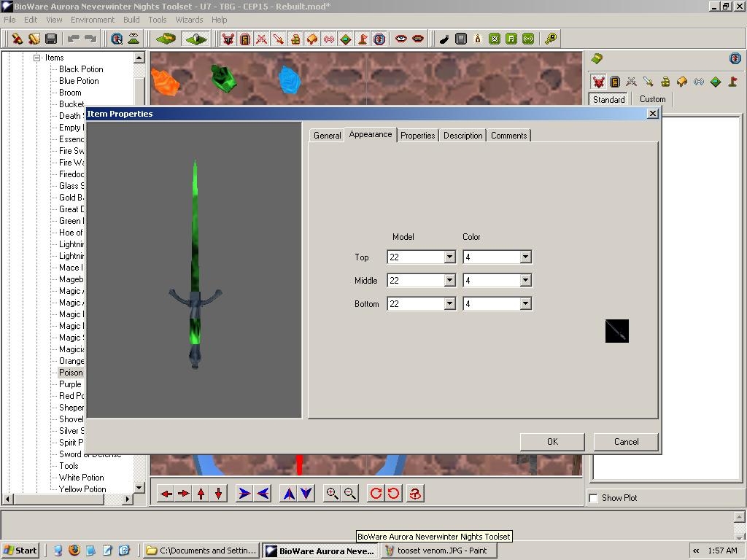Select the red creature icon in palette
747x560 pixels.
tap(598, 82)
